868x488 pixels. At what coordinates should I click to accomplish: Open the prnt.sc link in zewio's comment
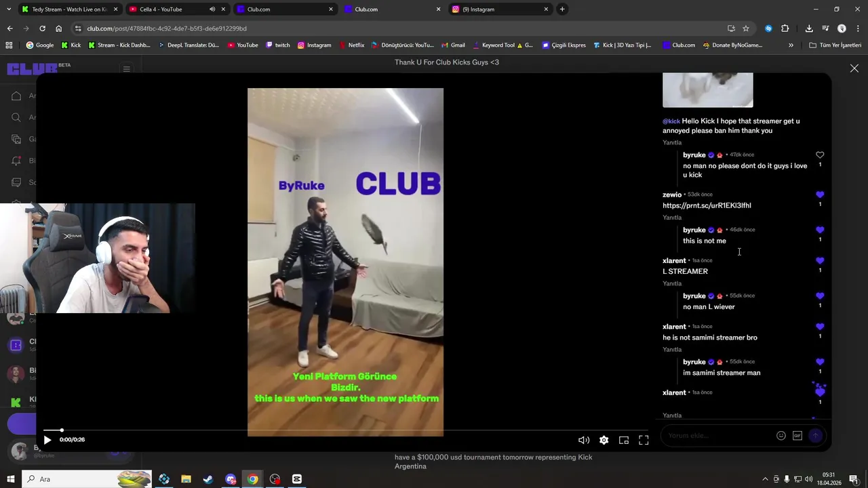coord(707,205)
